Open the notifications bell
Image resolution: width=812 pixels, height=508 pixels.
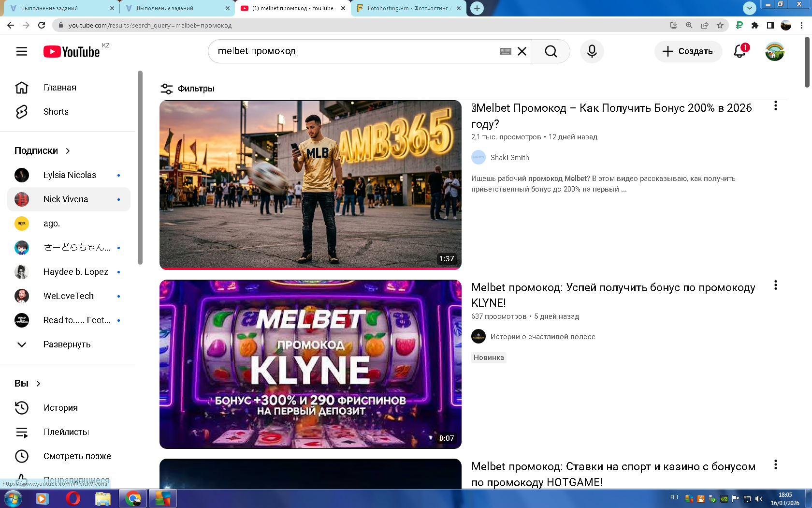739,51
